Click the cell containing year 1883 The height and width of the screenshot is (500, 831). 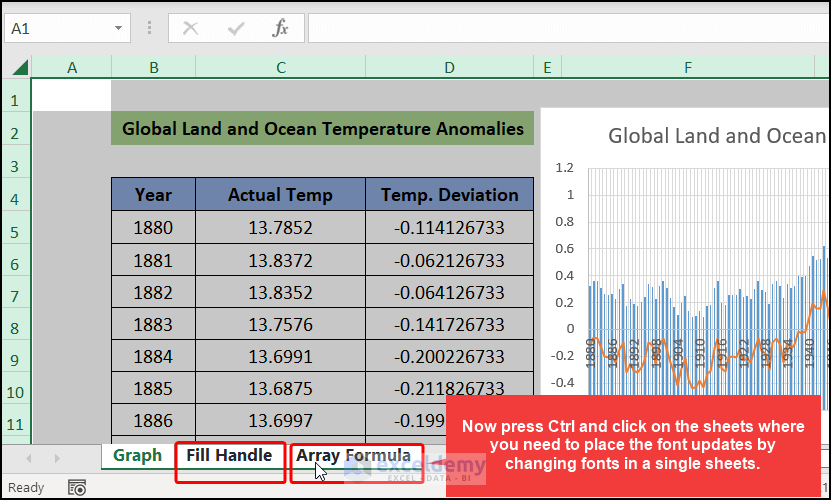[153, 324]
